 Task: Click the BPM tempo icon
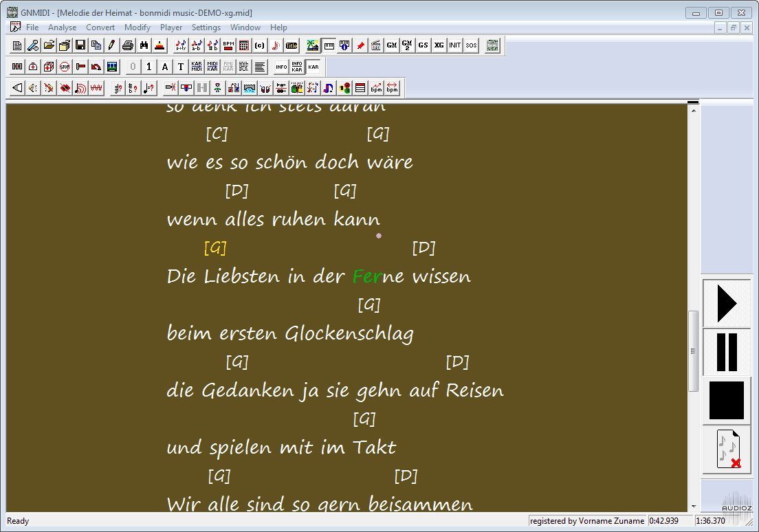pyautogui.click(x=228, y=45)
